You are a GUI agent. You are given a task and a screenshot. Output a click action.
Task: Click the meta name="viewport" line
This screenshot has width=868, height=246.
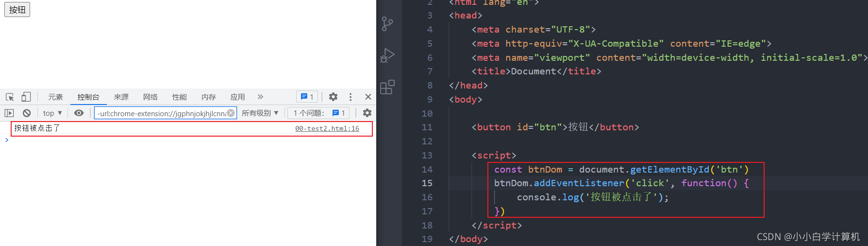pos(669,58)
